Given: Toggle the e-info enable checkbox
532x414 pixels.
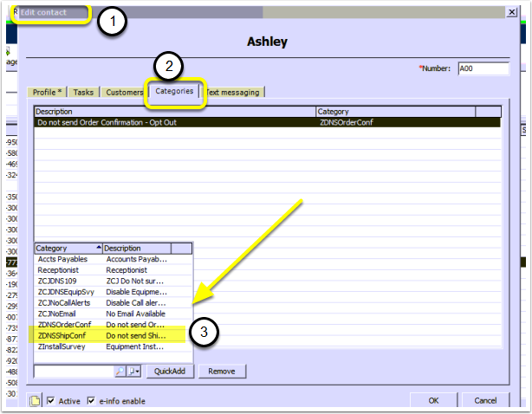Looking at the screenshot, I should coord(91,401).
